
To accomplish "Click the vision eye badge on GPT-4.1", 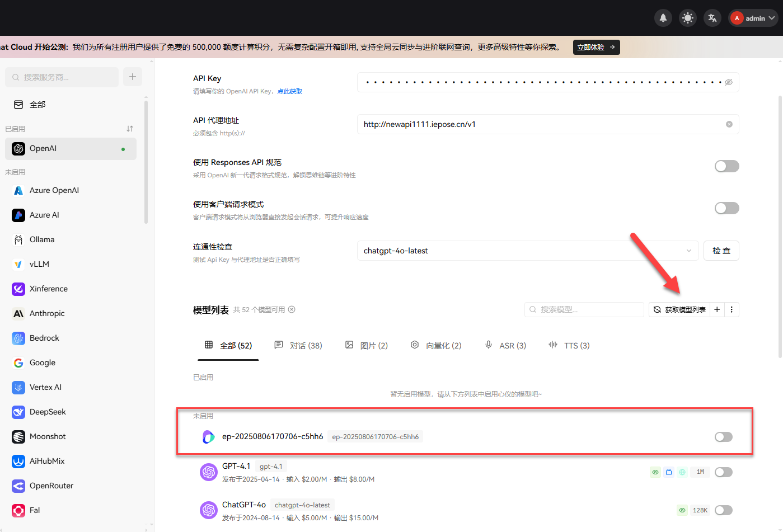I will 655,472.
